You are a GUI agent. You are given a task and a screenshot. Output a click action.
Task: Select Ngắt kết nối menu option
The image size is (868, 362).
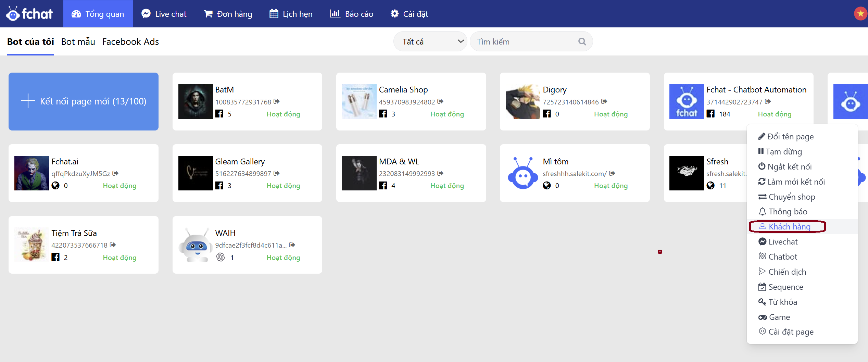[789, 166]
